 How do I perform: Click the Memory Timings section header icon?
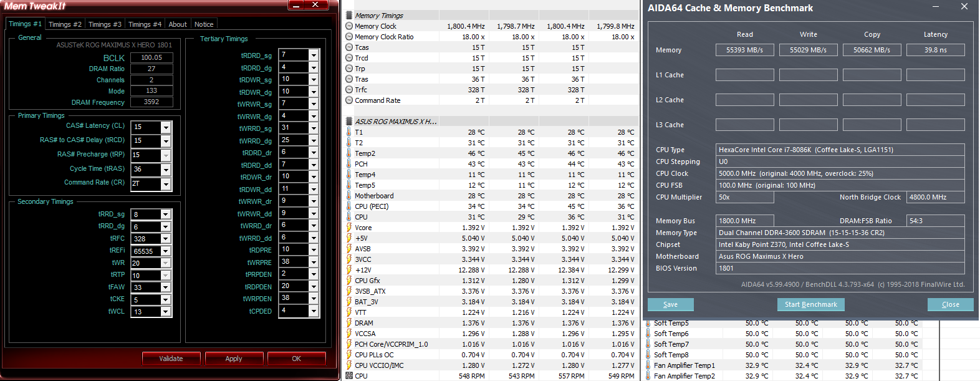(x=349, y=16)
